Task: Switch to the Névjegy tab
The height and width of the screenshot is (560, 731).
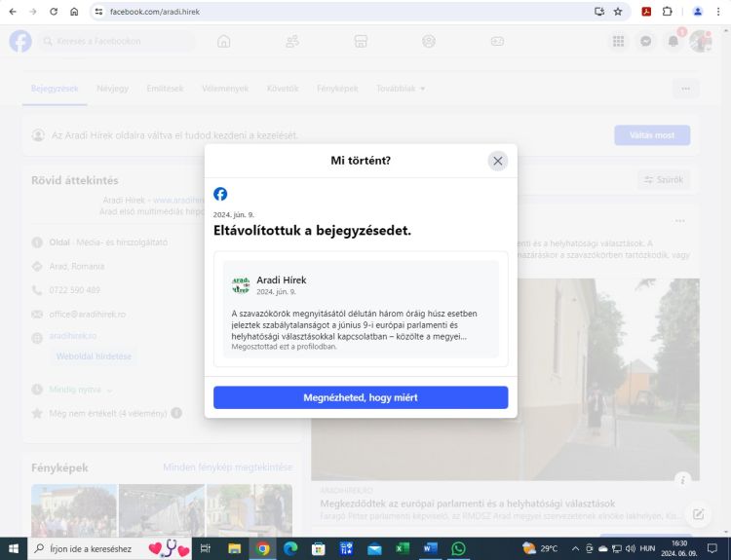Action: (x=112, y=89)
